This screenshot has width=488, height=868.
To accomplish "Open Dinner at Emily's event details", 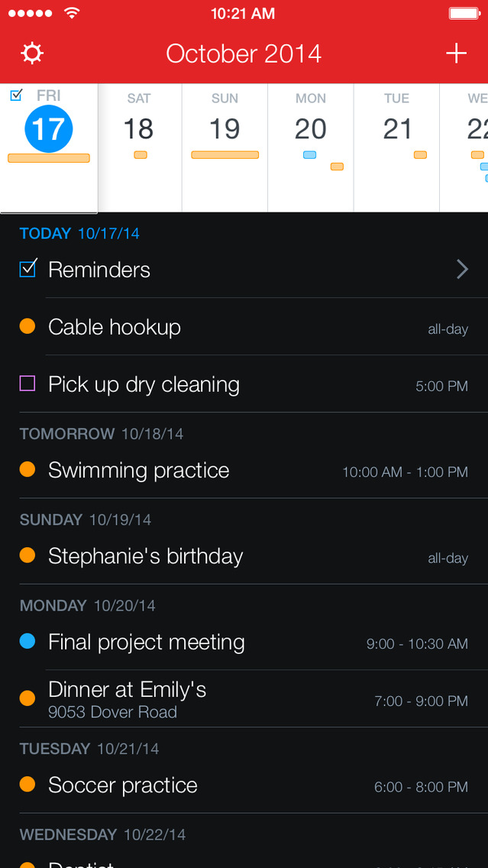I will point(127,699).
